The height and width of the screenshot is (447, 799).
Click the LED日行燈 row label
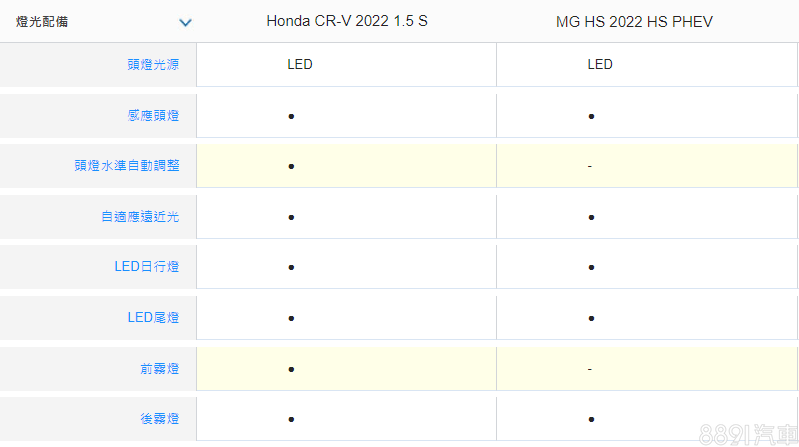pyautogui.click(x=147, y=267)
